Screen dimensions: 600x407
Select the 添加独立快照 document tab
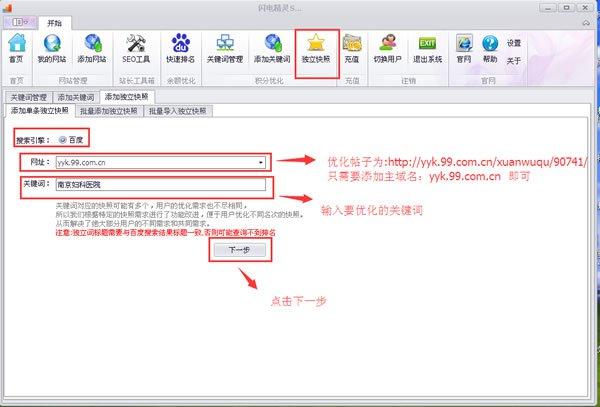click(127, 96)
